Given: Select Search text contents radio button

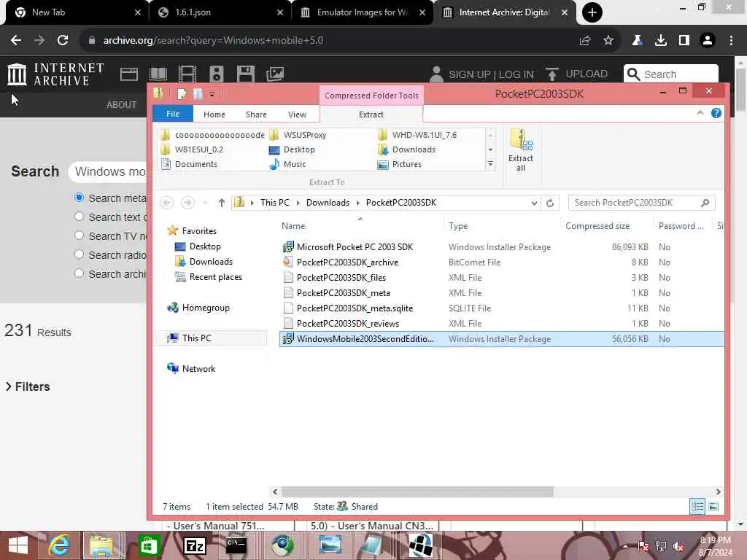Looking at the screenshot, I should click(x=79, y=217).
